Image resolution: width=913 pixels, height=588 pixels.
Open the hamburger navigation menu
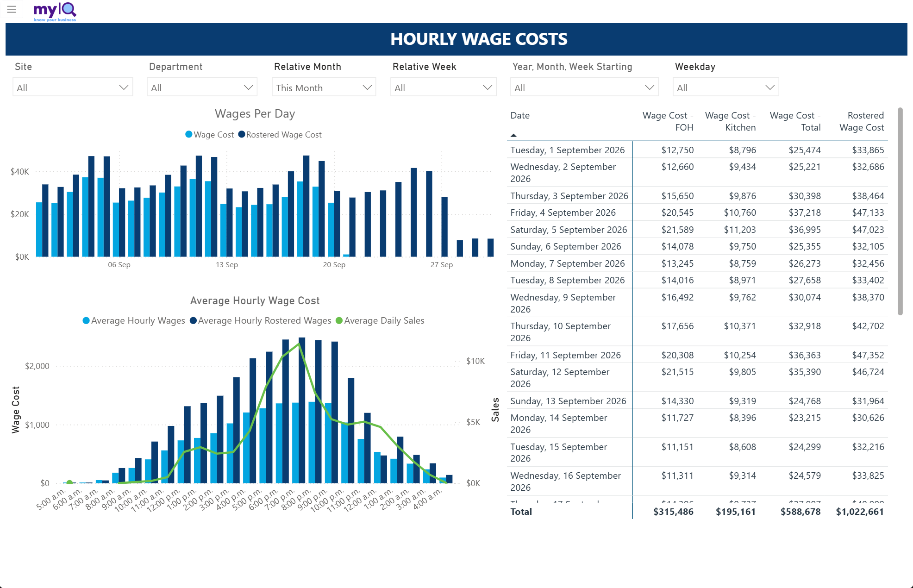pyautogui.click(x=12, y=9)
